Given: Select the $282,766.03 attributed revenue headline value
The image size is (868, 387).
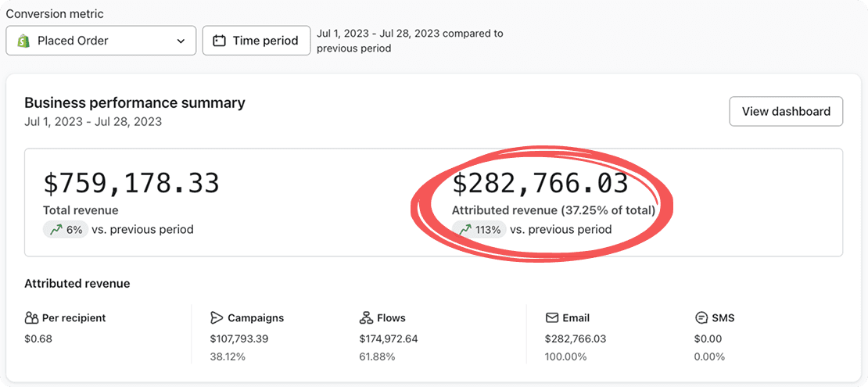Looking at the screenshot, I should pyautogui.click(x=540, y=184).
